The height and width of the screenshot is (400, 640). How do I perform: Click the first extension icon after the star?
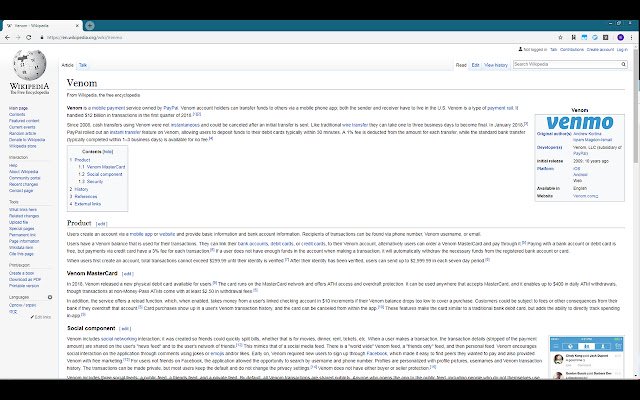[x=573, y=37]
